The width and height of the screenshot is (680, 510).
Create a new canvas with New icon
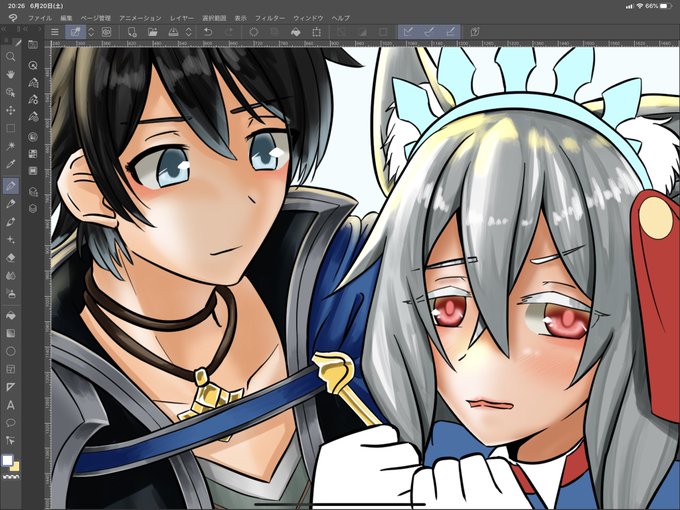pyautogui.click(x=132, y=32)
